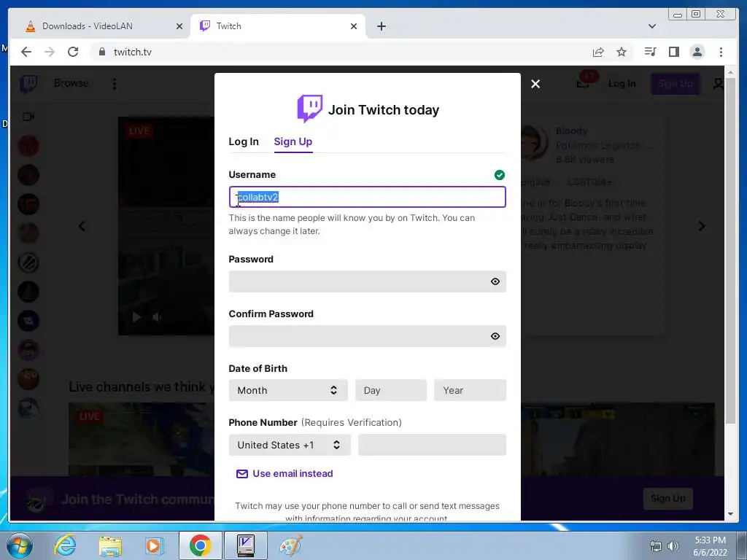Image resolution: width=747 pixels, height=560 pixels.
Task: Select the Sign Up tab in dialog
Action: (x=293, y=141)
